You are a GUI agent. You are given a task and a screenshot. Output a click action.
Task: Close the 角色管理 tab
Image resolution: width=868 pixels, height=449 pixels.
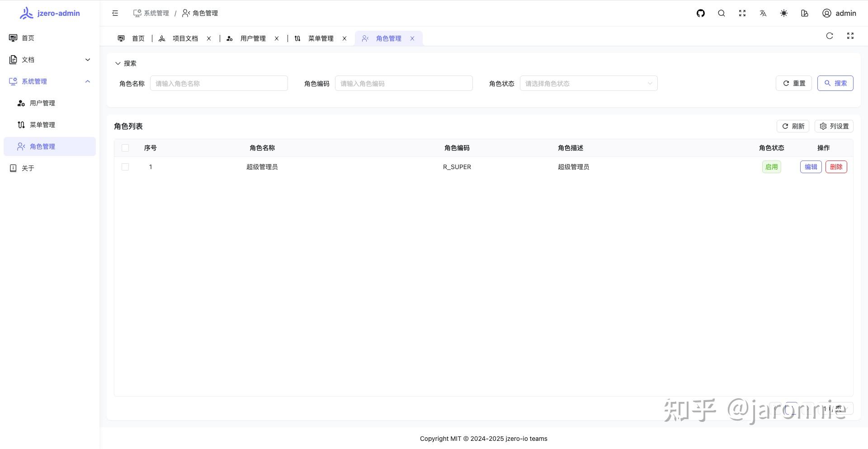[x=412, y=38]
